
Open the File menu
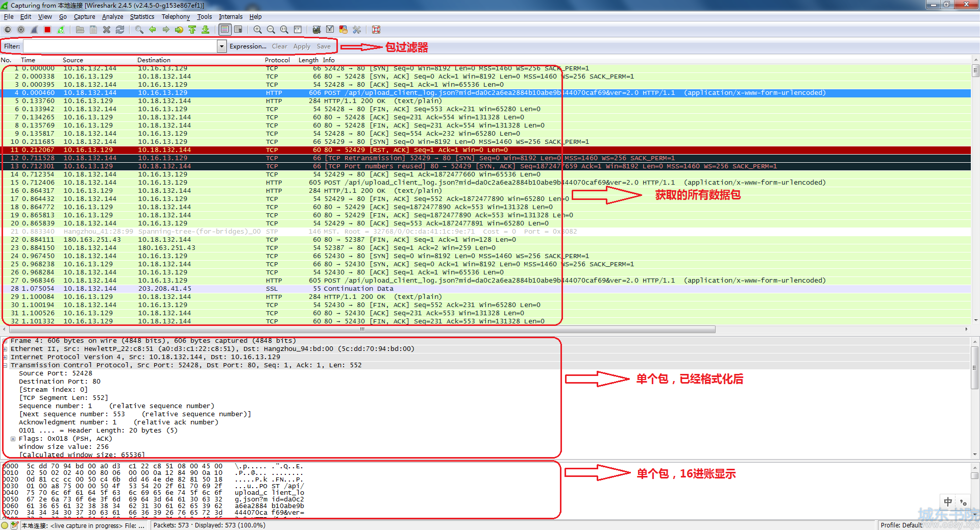[9, 17]
